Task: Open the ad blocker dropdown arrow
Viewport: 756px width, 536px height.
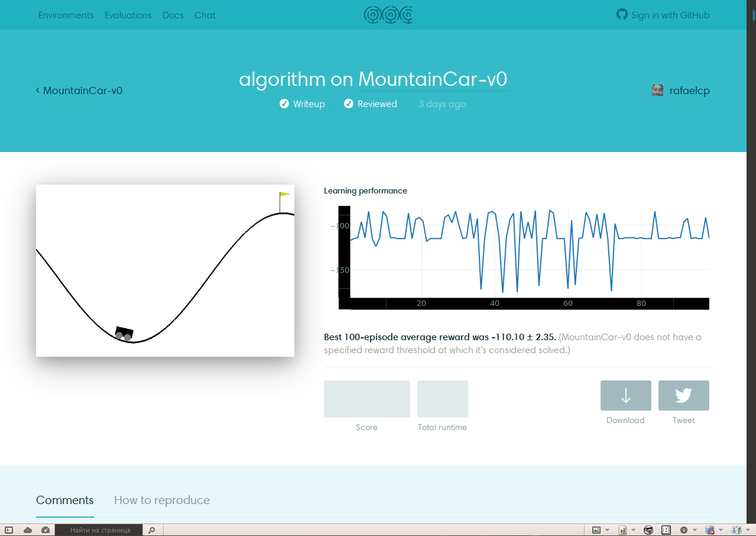Action: pos(633,530)
